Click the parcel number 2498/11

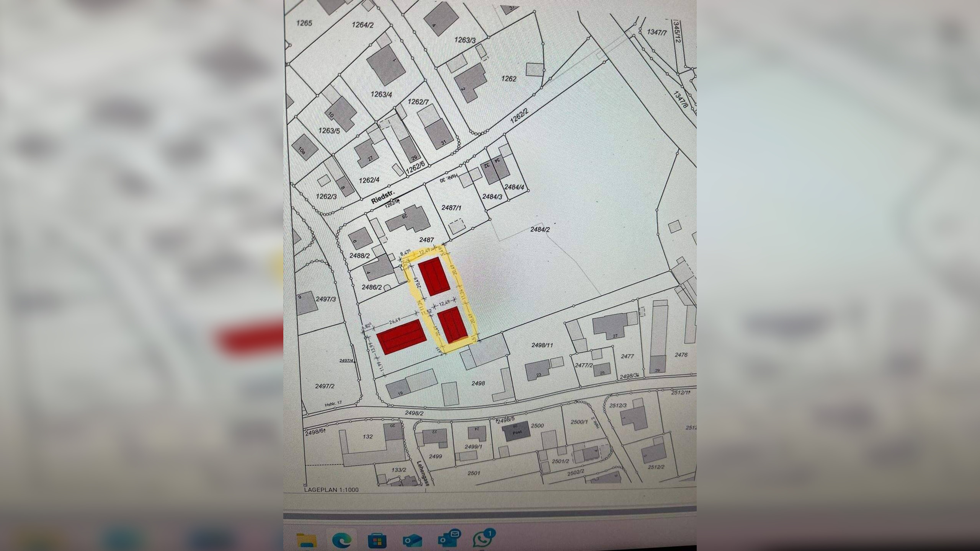point(542,345)
